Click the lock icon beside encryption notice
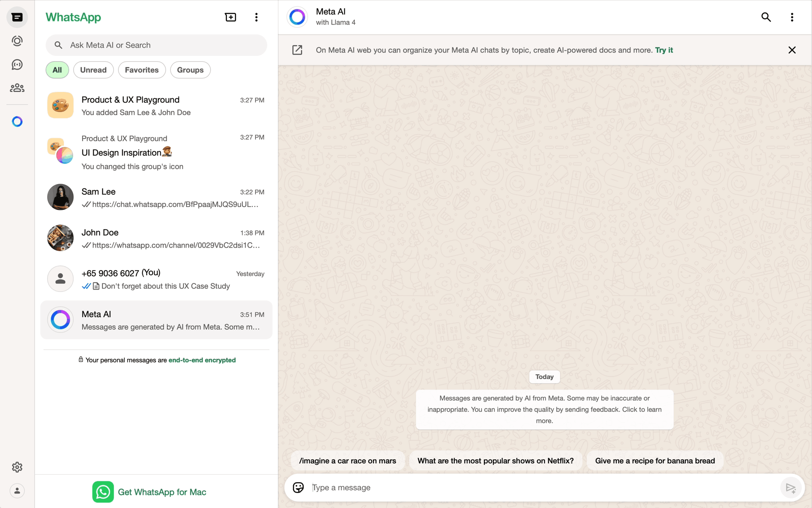The height and width of the screenshot is (508, 812). (x=81, y=359)
